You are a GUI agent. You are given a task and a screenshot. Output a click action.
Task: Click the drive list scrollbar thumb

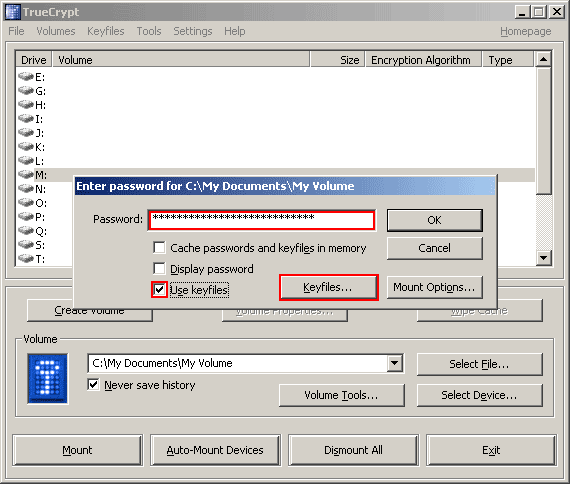pos(544,130)
